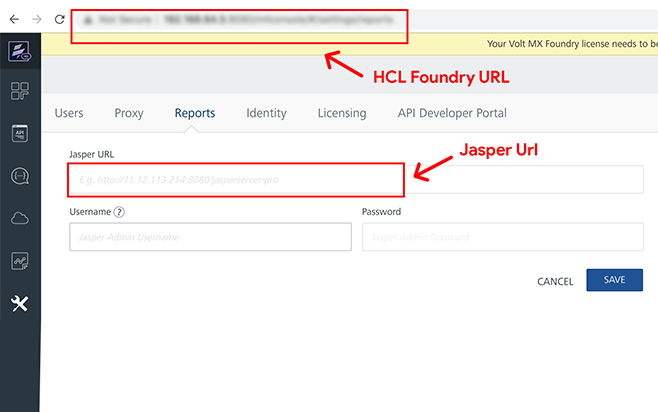
Task: Select the Reports tab
Action: pyautogui.click(x=195, y=113)
